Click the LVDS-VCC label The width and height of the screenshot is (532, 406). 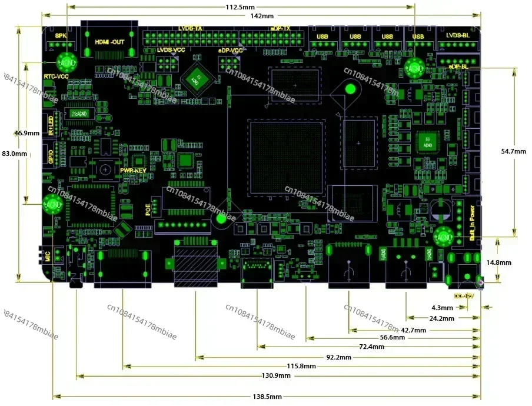171,50
